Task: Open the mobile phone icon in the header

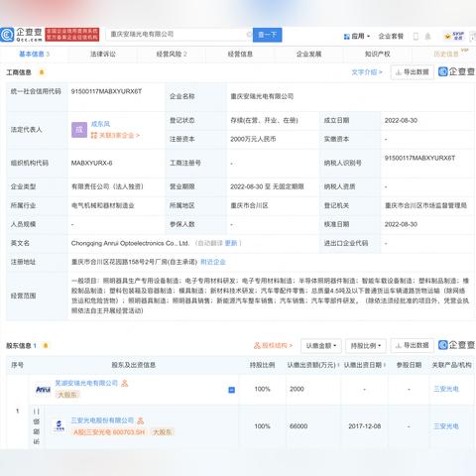Action: pos(416,37)
